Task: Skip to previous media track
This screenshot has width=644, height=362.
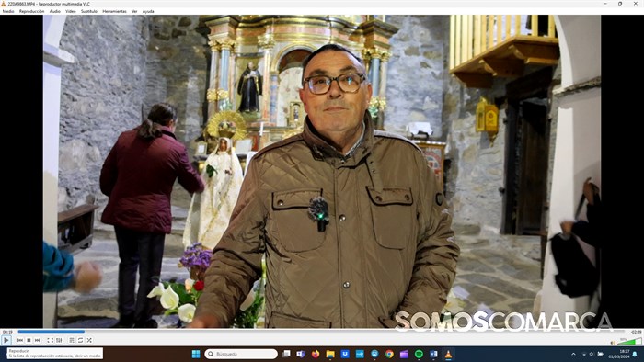Action: [20, 340]
